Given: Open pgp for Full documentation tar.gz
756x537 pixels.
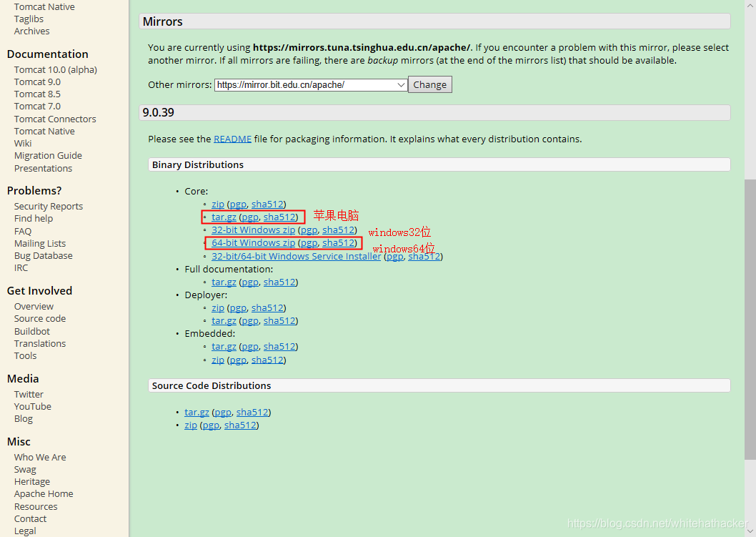Looking at the screenshot, I should point(250,282).
